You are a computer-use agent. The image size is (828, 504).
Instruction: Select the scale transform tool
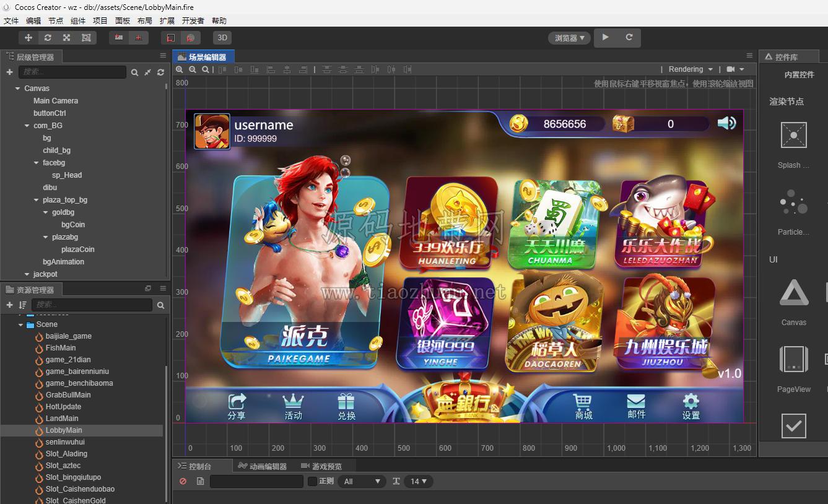coord(67,38)
